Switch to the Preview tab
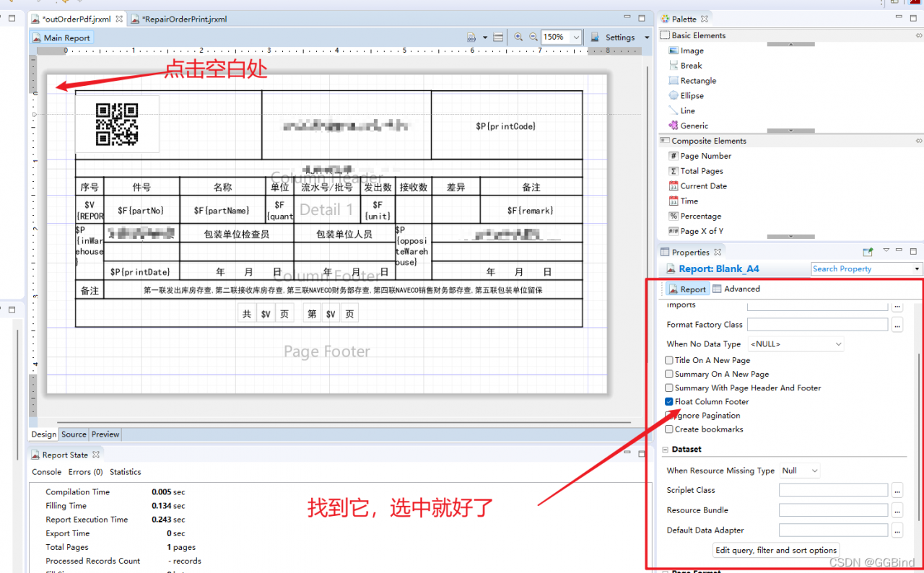Viewport: 924px width, 573px height. point(105,434)
